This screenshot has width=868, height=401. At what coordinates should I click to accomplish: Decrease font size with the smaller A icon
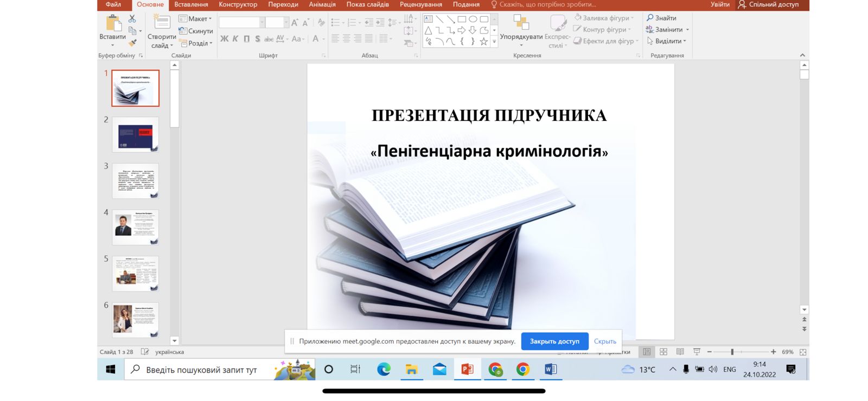(x=306, y=22)
